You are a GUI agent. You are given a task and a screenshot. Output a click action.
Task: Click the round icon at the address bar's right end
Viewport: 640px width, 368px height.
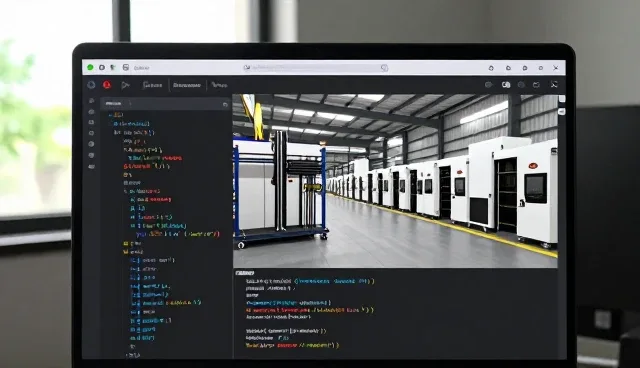(384, 68)
